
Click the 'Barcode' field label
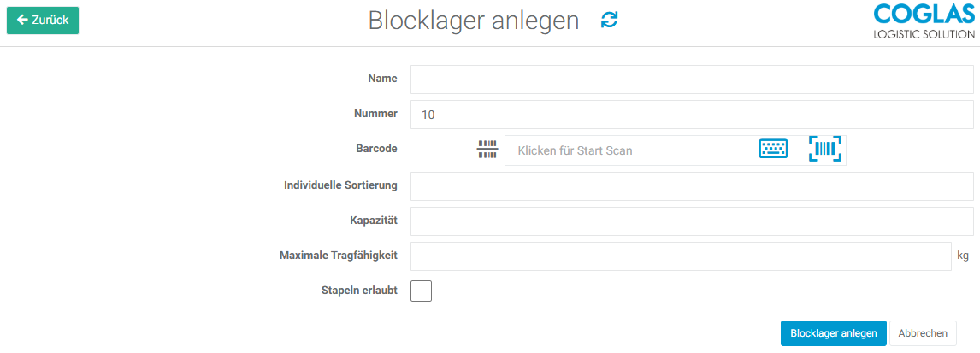point(376,149)
